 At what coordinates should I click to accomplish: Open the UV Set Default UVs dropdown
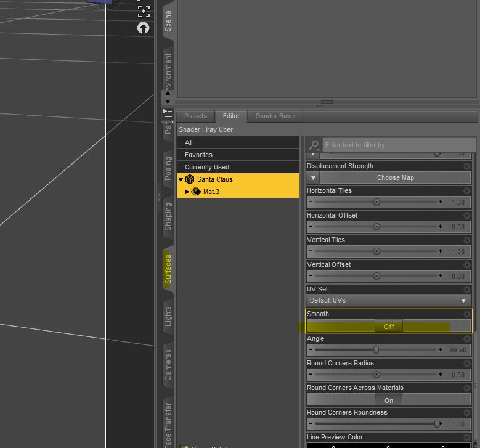tap(389, 301)
